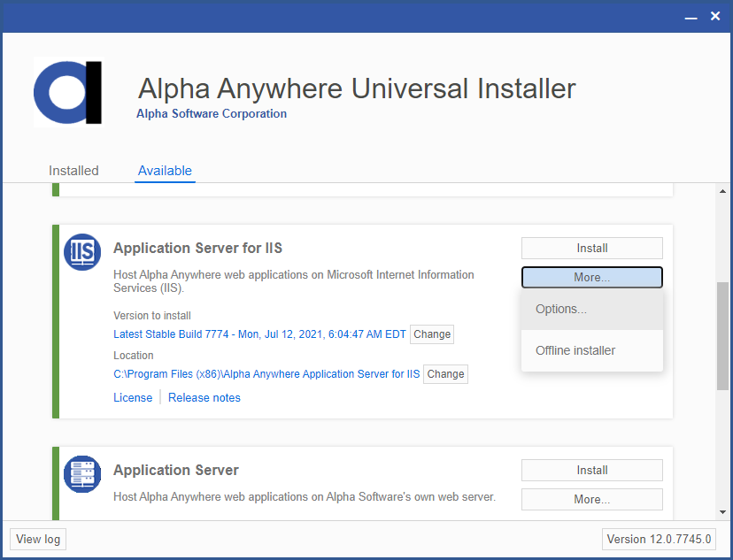Screen dimensions: 733x560
Task: Click the 'Alpha Software's own web server' description
Action: click(x=305, y=496)
